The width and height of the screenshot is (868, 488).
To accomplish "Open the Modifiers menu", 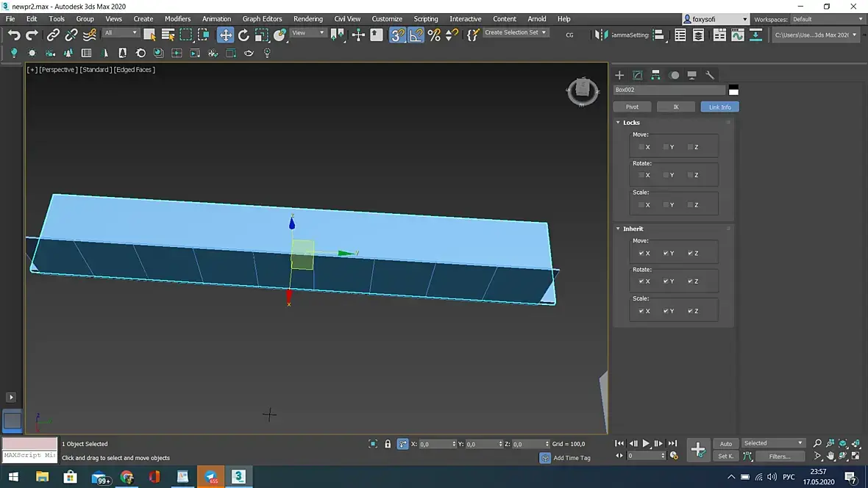I will (x=177, y=19).
